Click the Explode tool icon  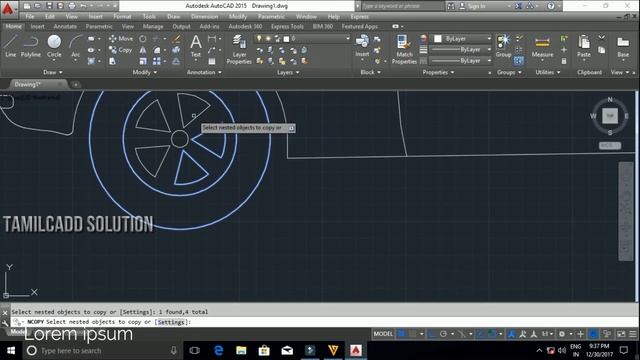pyautogui.click(x=176, y=50)
